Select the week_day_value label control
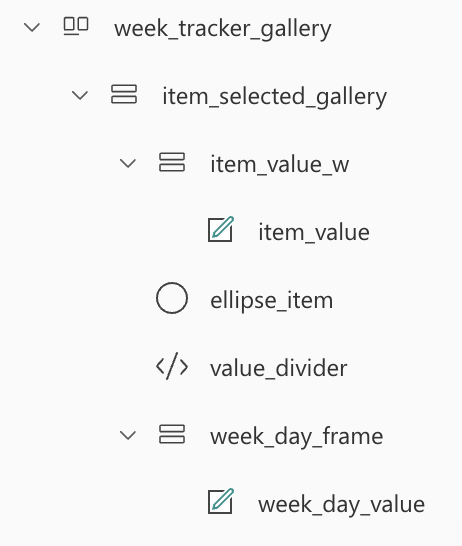This screenshot has width=462, height=546. coord(342,505)
